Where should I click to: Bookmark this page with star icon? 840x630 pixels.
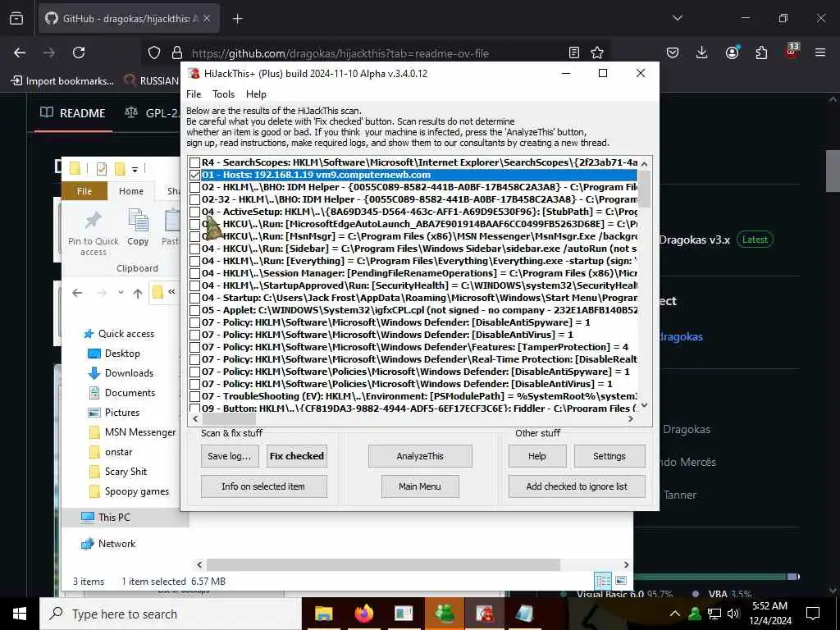(597, 52)
